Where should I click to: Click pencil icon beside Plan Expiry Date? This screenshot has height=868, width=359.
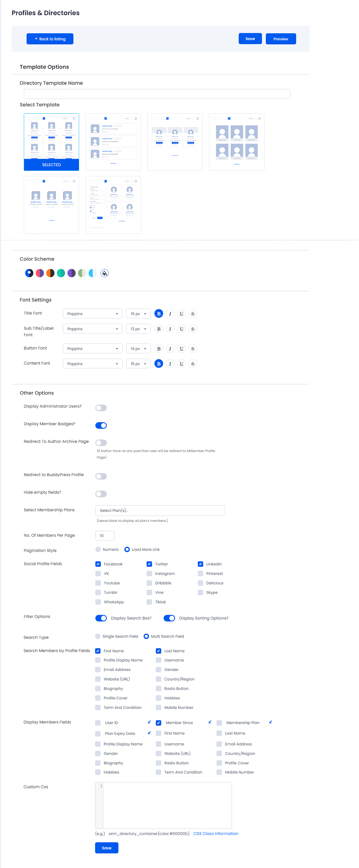[149, 733]
